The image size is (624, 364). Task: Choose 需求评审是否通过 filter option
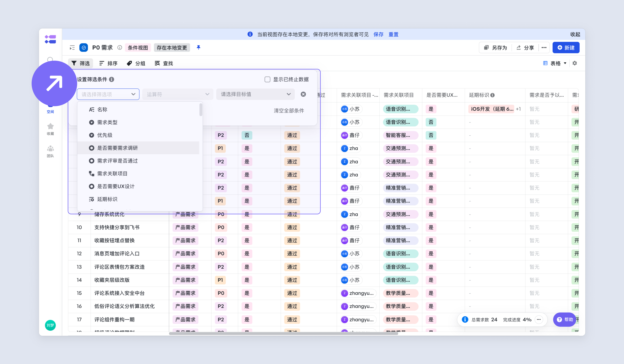pyautogui.click(x=138, y=161)
